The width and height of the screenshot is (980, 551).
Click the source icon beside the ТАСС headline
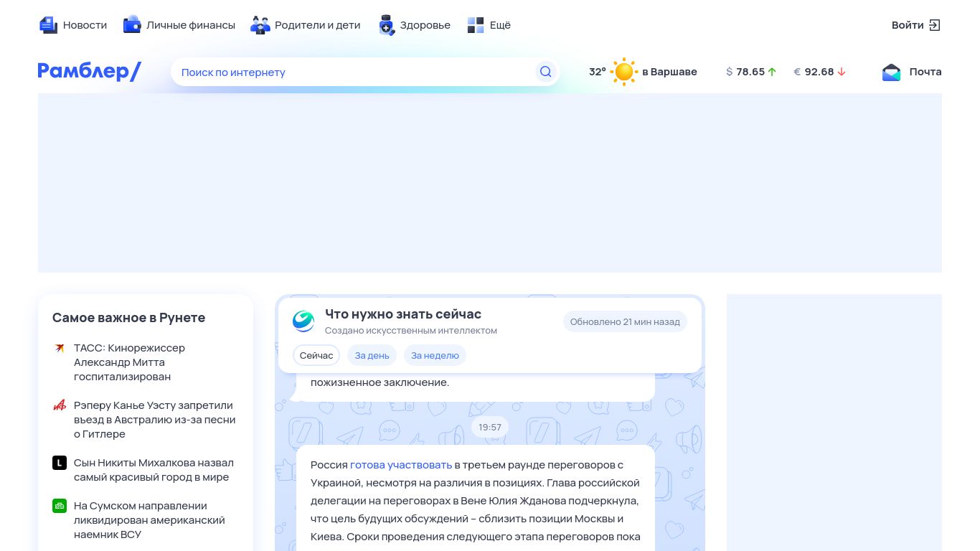pos(60,348)
